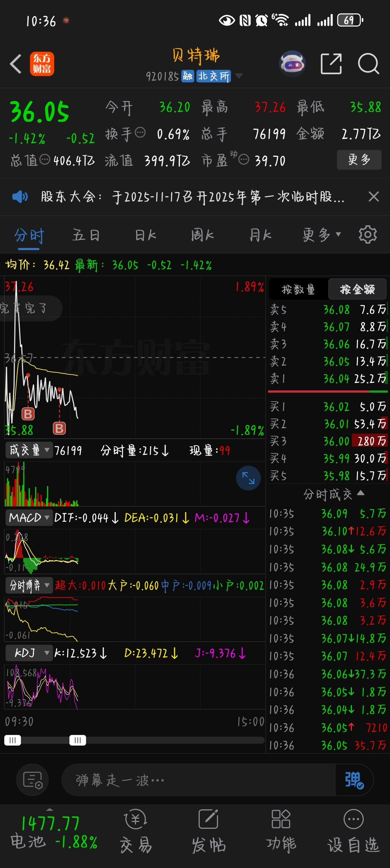The image size is (390, 868).
Task: Tap the NFC status icon
Action: 245,21
